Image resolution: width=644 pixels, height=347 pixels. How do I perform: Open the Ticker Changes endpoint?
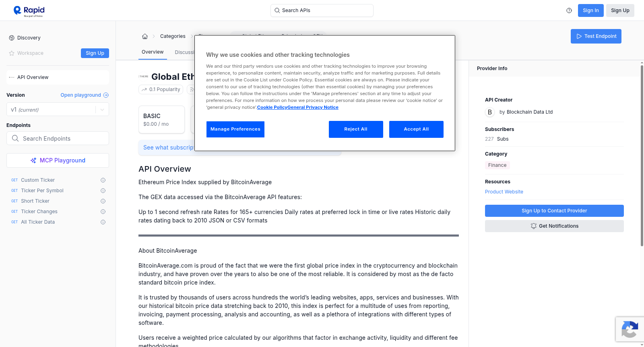[39, 212]
